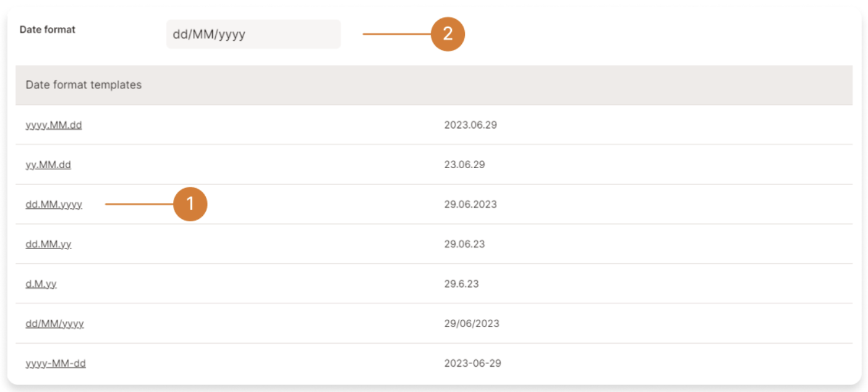Viewport: 868px width, 392px height.
Task: Click the orange line leading to badge 2
Action: pos(396,34)
